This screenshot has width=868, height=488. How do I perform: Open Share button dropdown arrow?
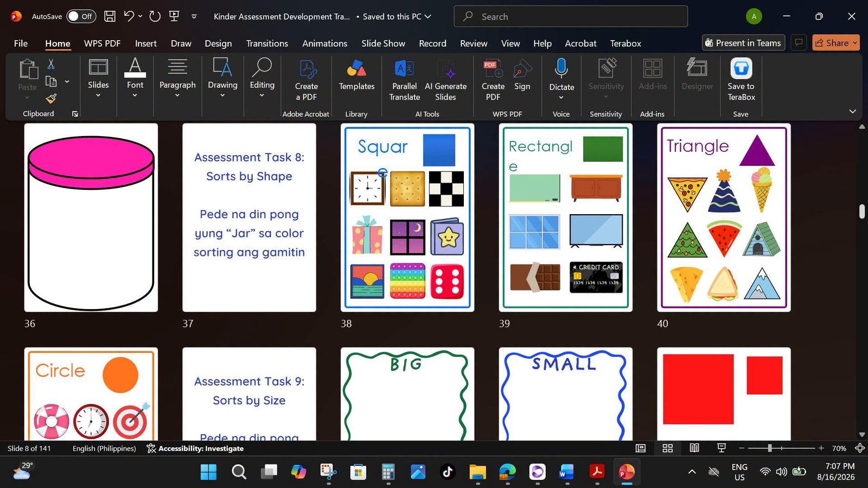(854, 43)
